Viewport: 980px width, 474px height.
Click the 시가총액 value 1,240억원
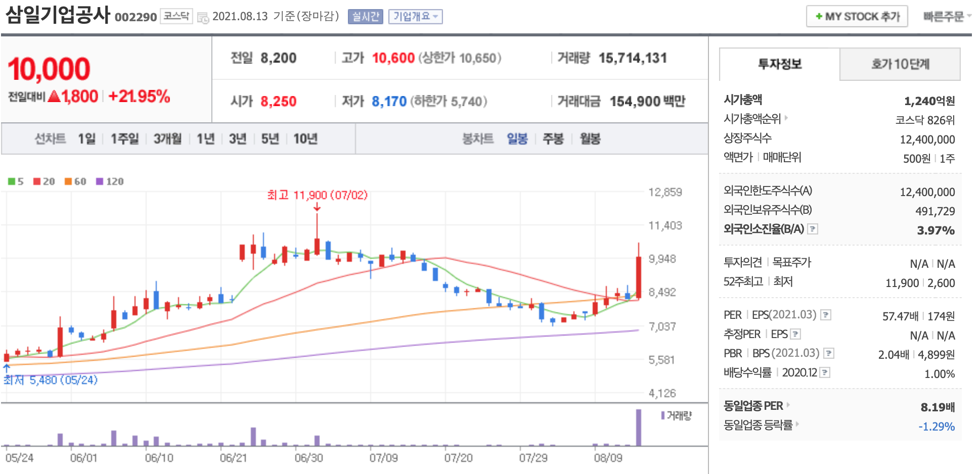[929, 101]
